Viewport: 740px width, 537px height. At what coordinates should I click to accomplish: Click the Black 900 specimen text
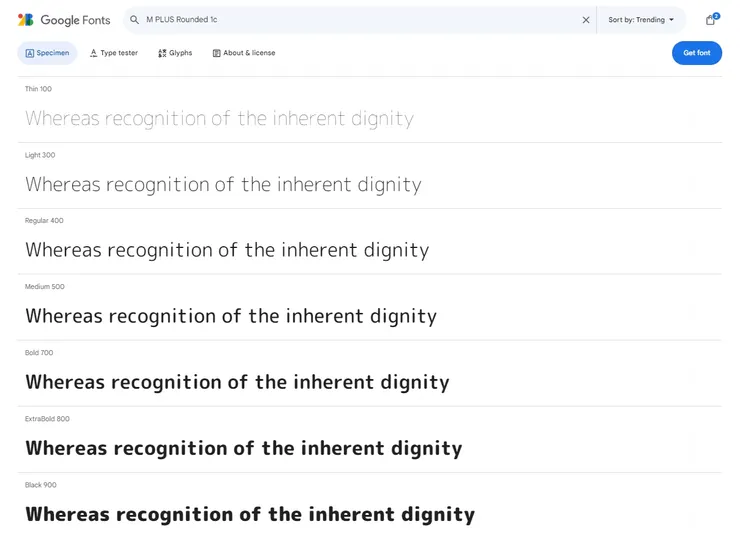pos(250,514)
